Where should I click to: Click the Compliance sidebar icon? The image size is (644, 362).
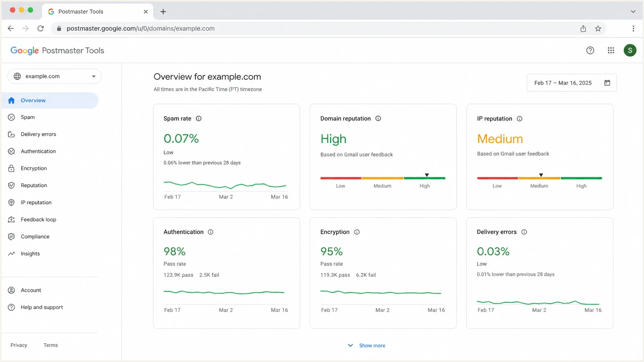[11, 237]
